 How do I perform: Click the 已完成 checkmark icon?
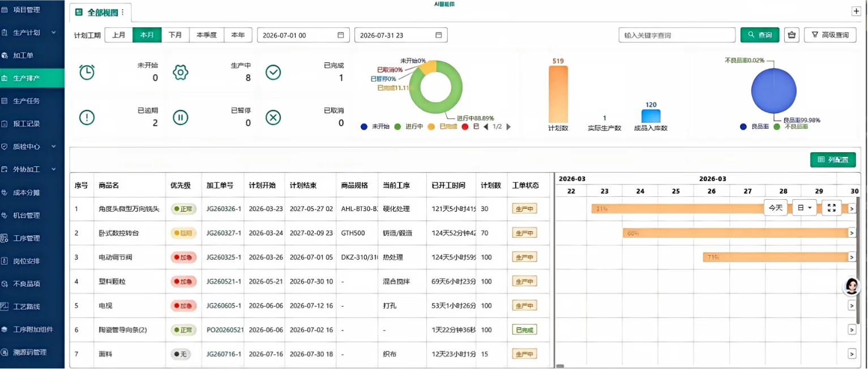pyautogui.click(x=273, y=72)
